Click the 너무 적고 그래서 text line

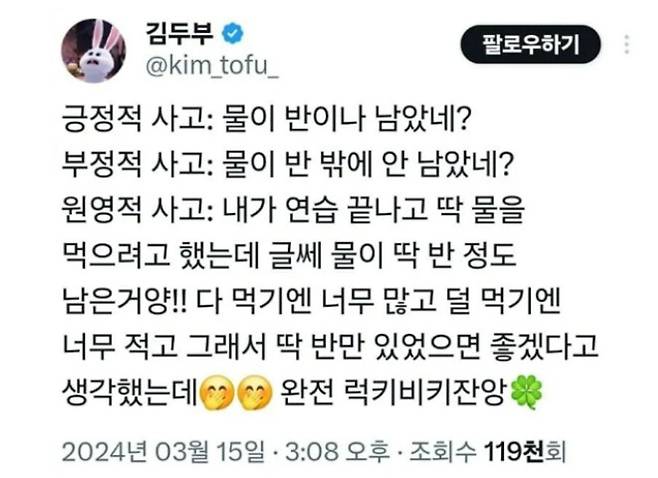(330, 347)
